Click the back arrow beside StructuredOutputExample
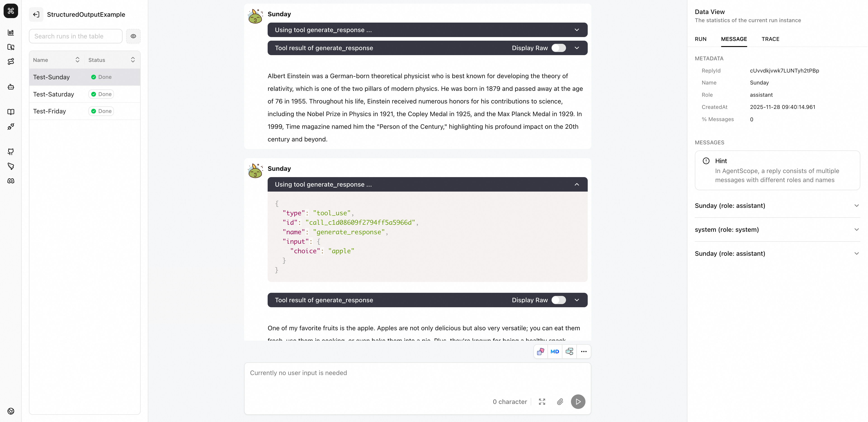 point(36,14)
